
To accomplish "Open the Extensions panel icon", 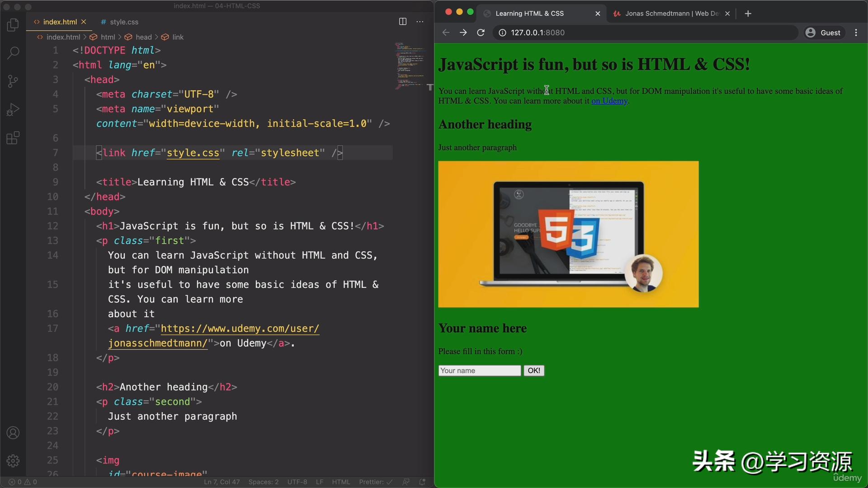I will (x=13, y=138).
